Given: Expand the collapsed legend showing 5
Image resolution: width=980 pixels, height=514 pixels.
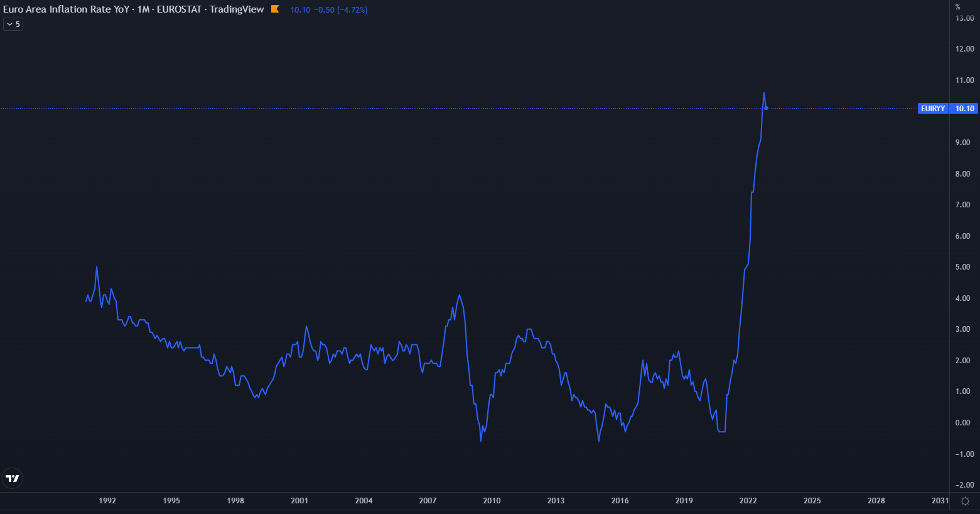Looking at the screenshot, I should point(13,25).
